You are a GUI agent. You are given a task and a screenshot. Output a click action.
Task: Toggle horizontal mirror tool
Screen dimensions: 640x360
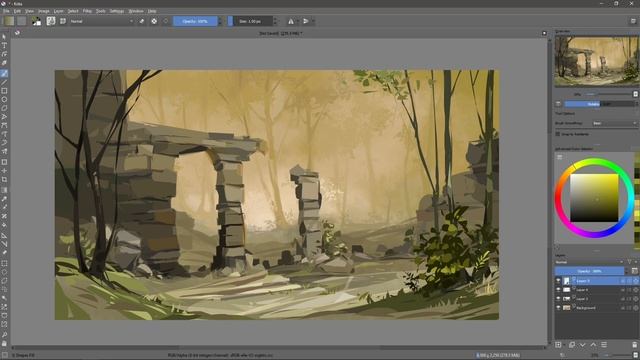point(291,21)
